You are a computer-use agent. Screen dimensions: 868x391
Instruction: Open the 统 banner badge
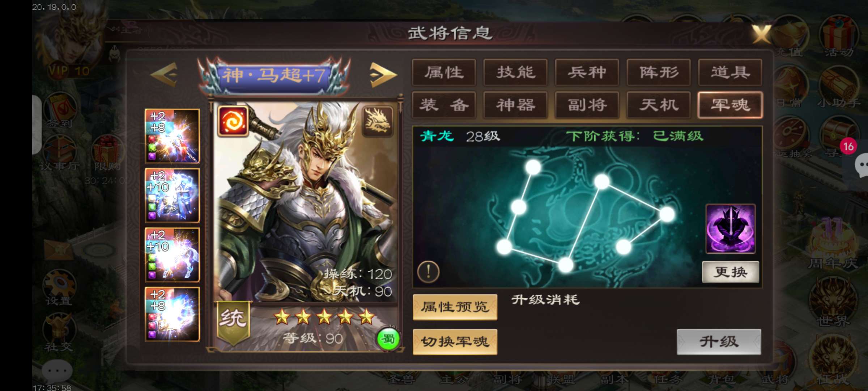(233, 321)
